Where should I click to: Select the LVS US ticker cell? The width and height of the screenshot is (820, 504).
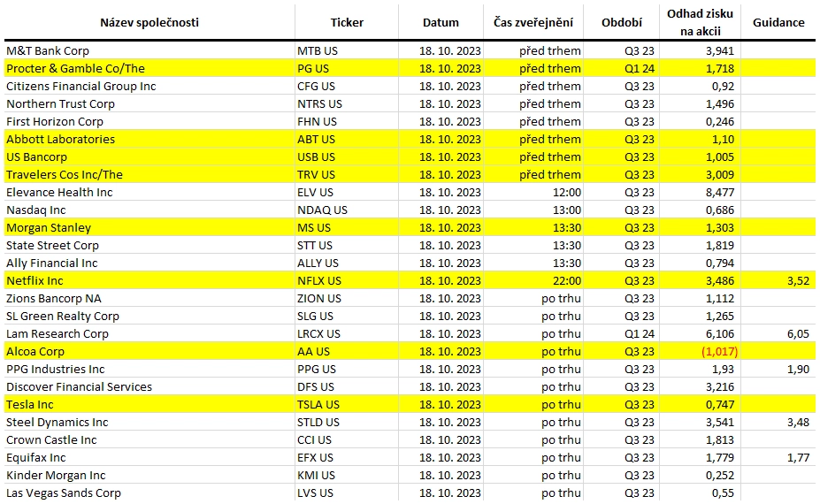(347, 493)
